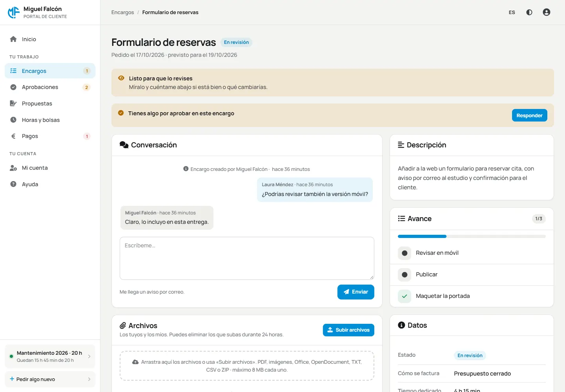565x392 pixels.
Task: Focus the Escríbeme message text box
Action: point(247,258)
